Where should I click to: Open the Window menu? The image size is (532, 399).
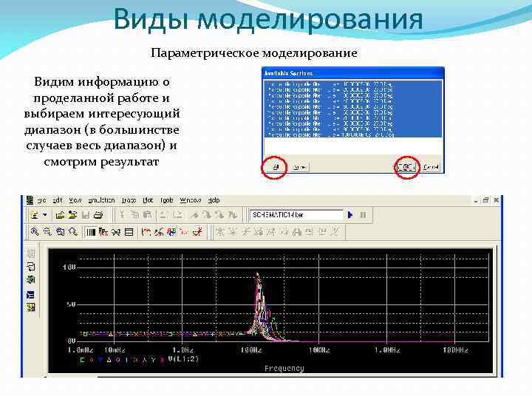click(x=191, y=200)
